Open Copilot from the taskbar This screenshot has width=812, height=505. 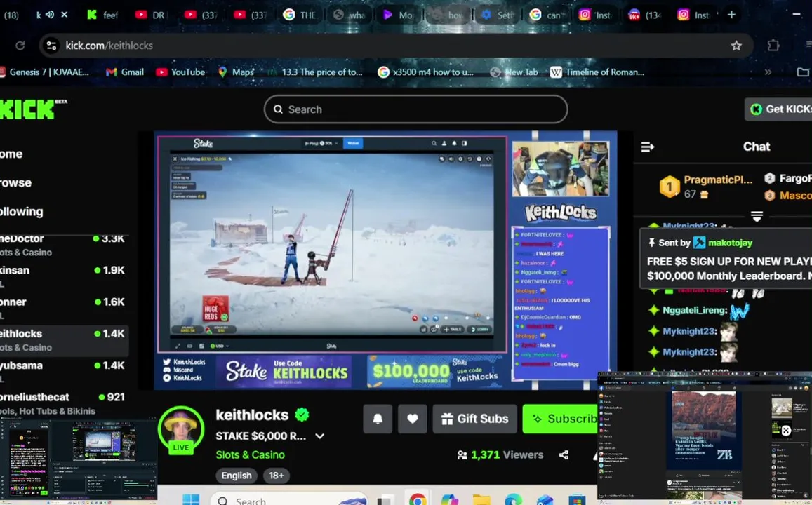point(449,500)
